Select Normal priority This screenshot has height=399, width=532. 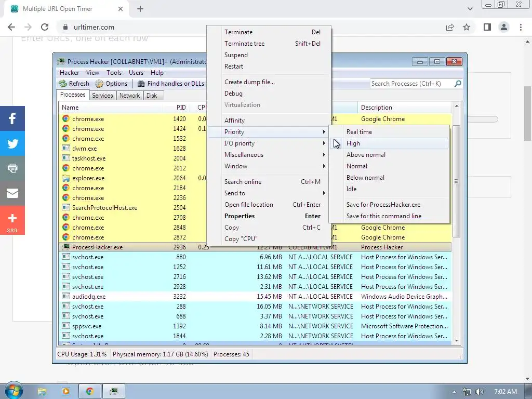389,166
